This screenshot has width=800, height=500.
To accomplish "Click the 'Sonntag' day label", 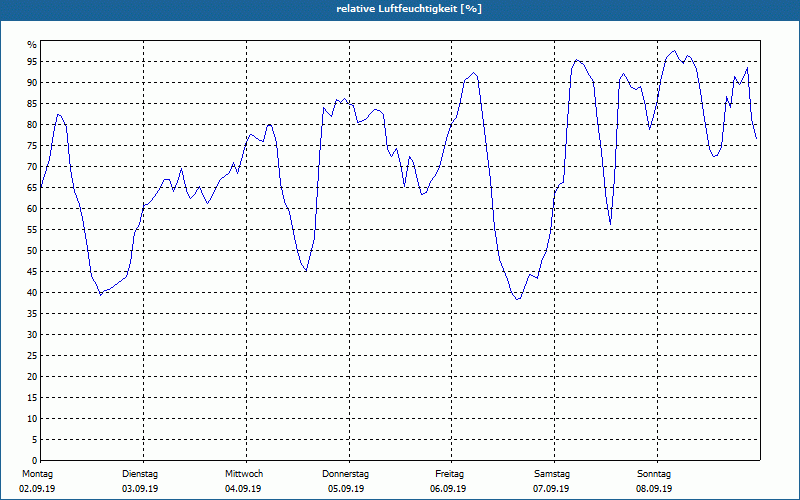I will click(x=654, y=474).
